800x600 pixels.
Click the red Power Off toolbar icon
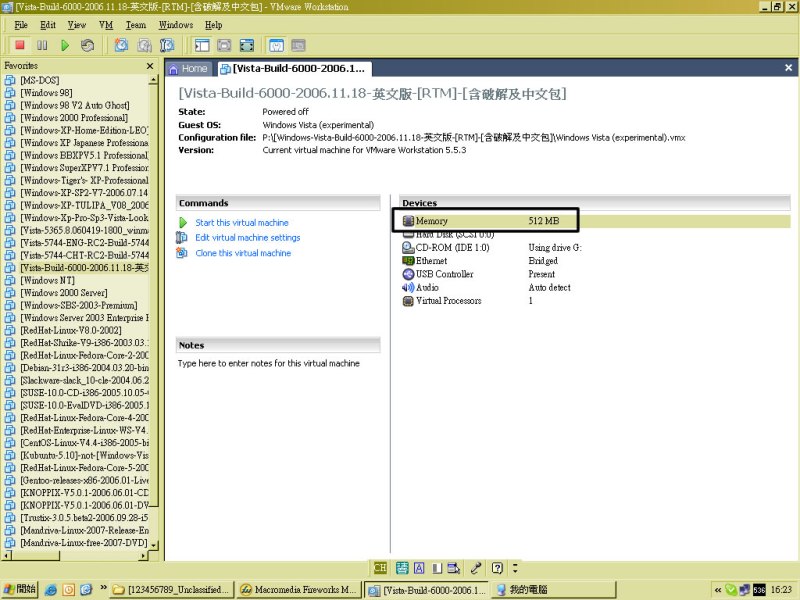(20, 45)
